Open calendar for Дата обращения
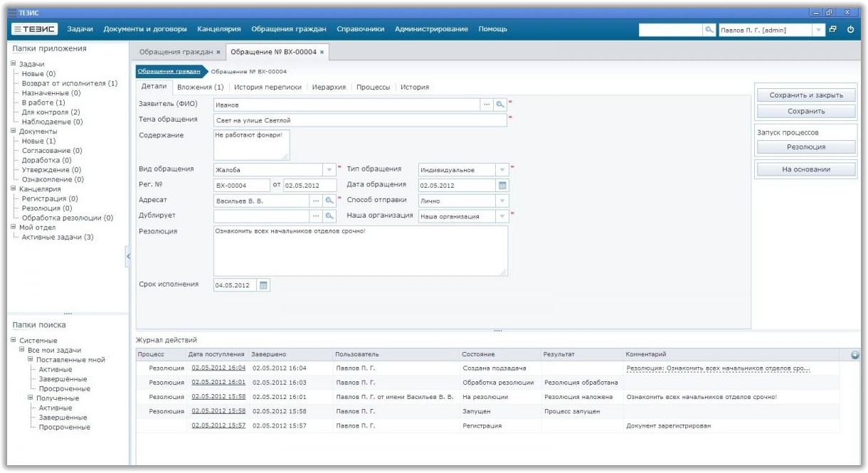868x473 pixels. tap(502, 186)
